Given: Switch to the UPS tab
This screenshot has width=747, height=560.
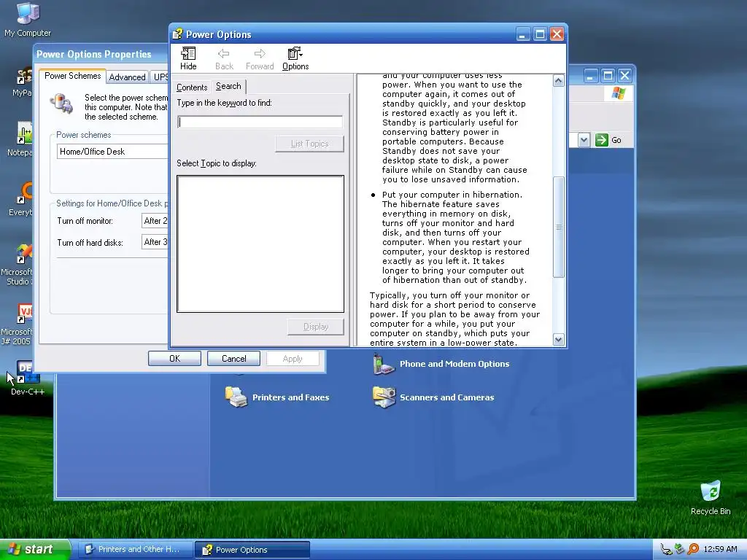Looking at the screenshot, I should (160, 77).
